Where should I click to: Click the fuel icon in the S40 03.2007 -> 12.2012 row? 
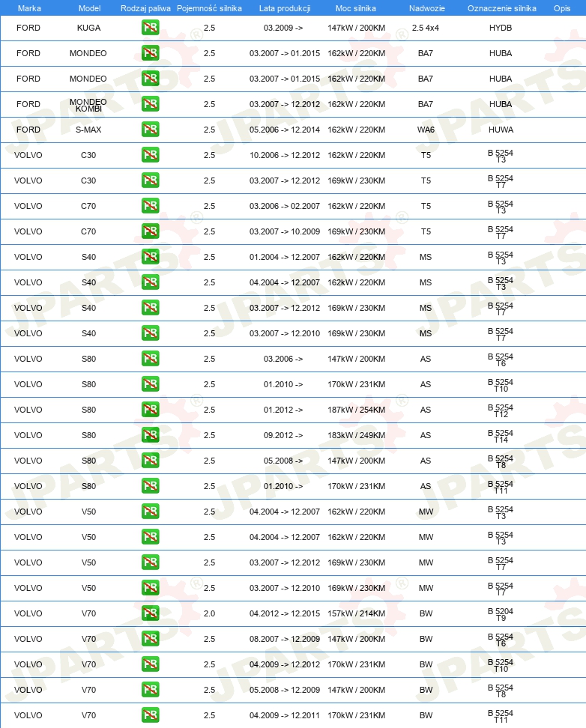pos(150,308)
